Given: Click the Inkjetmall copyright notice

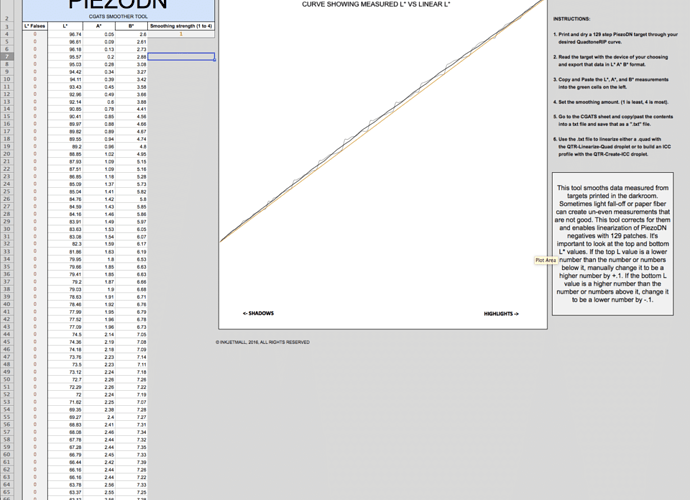Looking at the screenshot, I should point(263,342).
